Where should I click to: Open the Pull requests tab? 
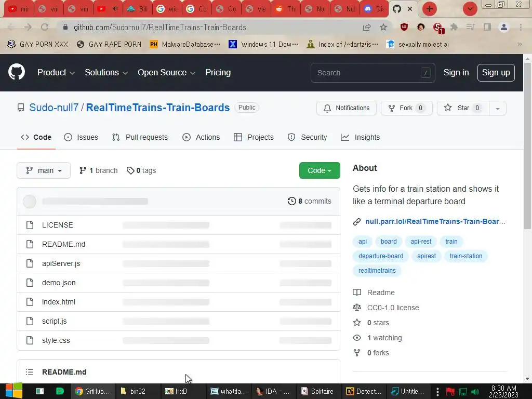click(140, 137)
